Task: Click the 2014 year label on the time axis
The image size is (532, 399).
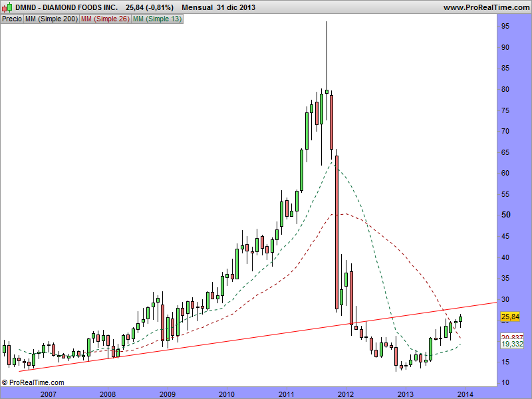Action: click(x=465, y=394)
